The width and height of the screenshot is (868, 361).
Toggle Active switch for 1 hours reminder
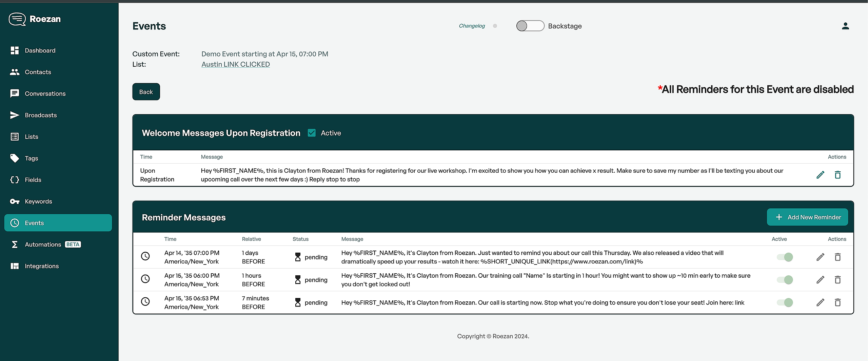[785, 280]
